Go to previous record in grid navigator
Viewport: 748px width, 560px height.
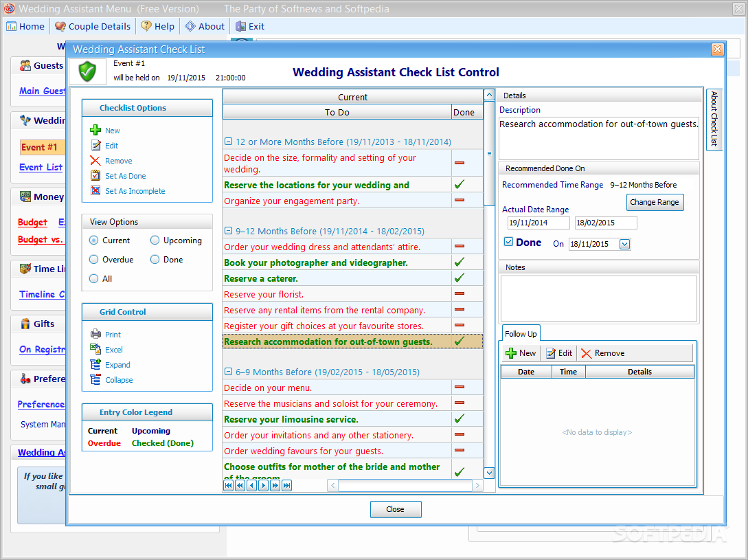point(252,486)
